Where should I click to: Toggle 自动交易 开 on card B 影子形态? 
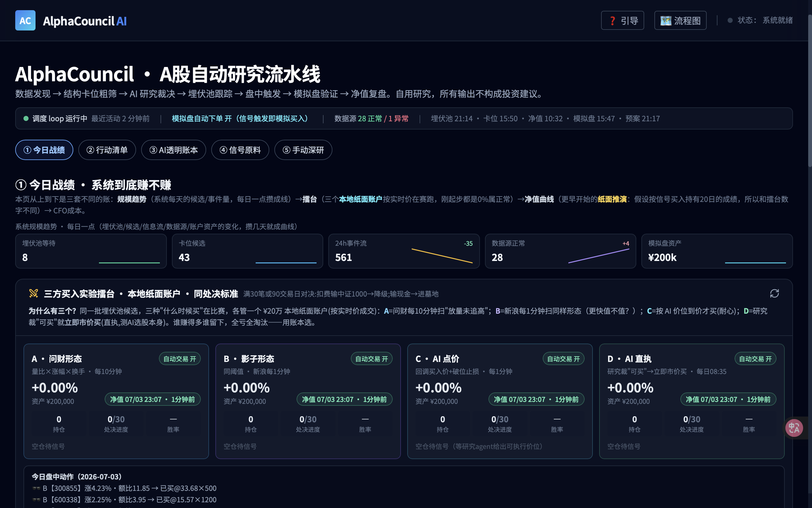pos(371,359)
